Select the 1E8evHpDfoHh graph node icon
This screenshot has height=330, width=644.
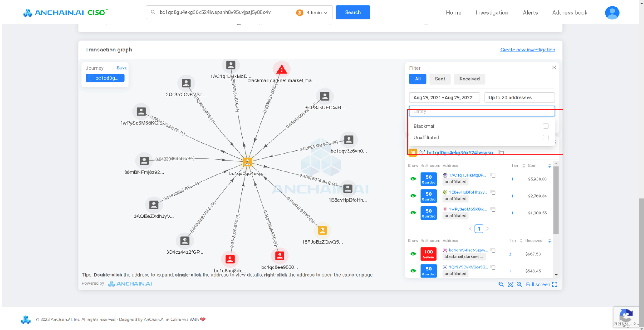pos(348,188)
